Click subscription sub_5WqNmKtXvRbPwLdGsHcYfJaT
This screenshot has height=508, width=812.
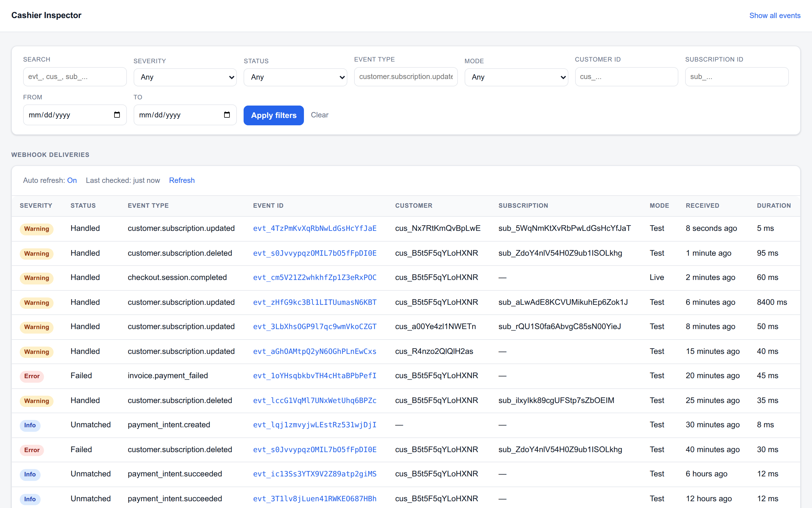pos(564,229)
